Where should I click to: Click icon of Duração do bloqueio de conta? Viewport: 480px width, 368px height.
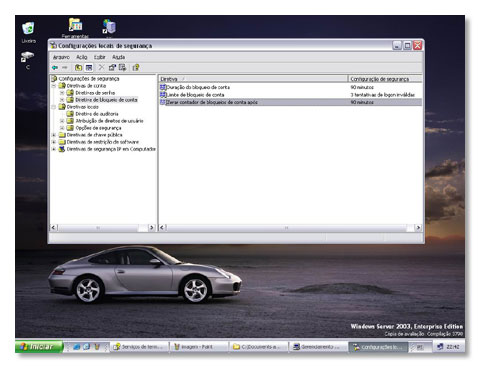tap(163, 87)
